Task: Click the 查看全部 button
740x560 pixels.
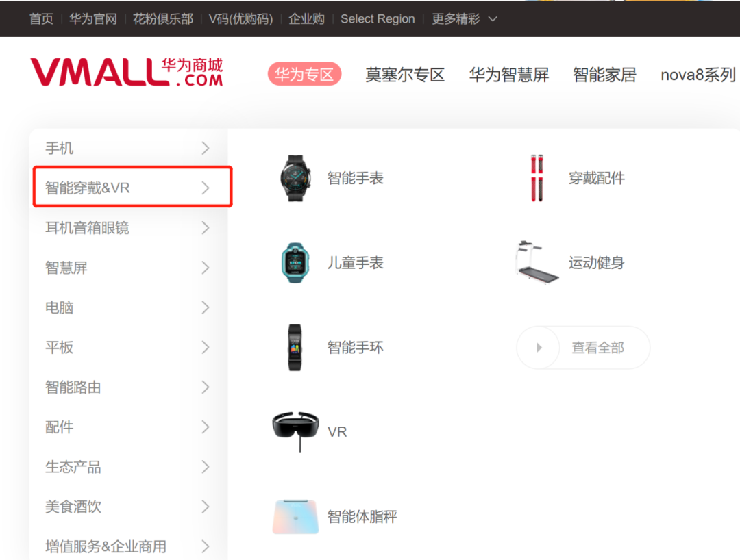Action: click(x=583, y=347)
